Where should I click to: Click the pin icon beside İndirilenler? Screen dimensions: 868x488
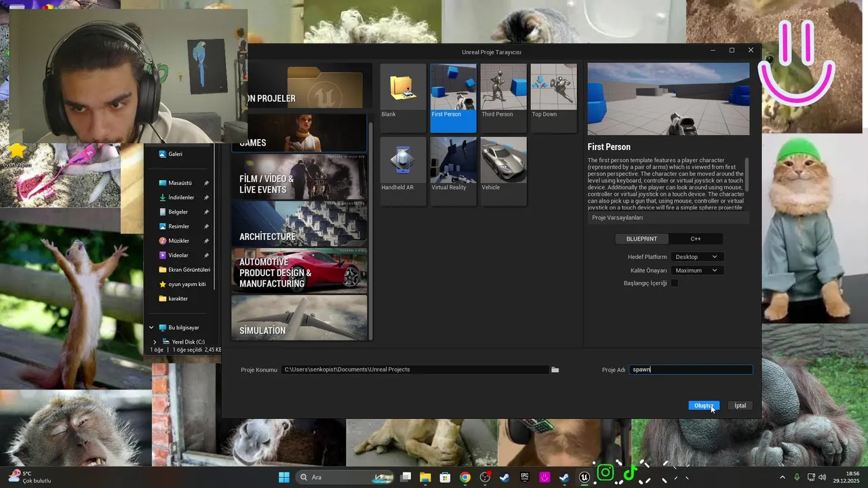[206, 197]
